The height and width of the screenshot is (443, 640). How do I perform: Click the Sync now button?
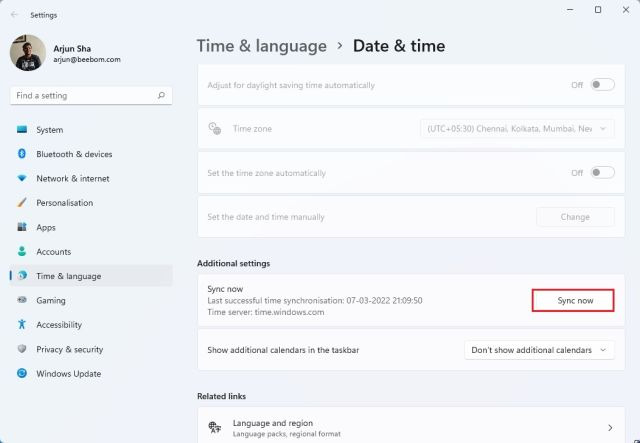[x=573, y=301]
